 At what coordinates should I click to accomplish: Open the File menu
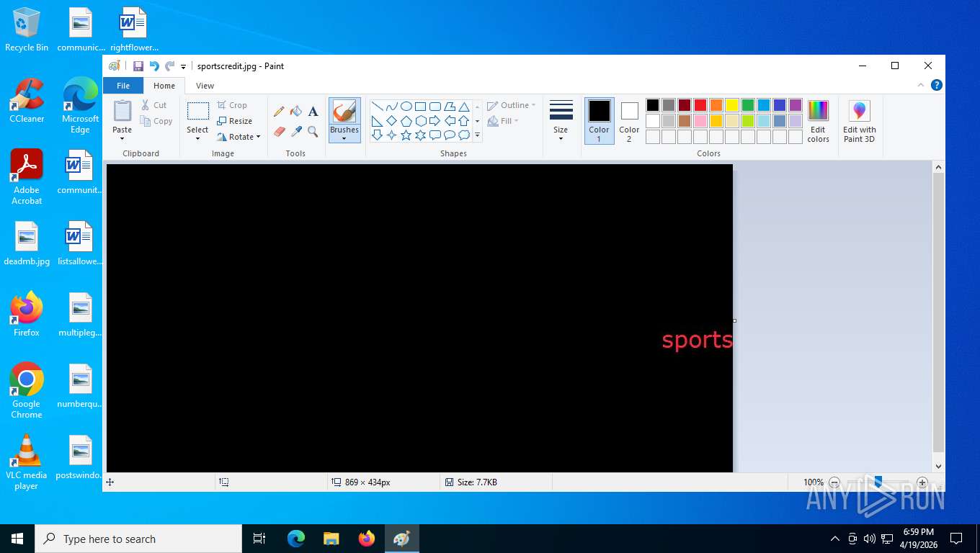[123, 86]
